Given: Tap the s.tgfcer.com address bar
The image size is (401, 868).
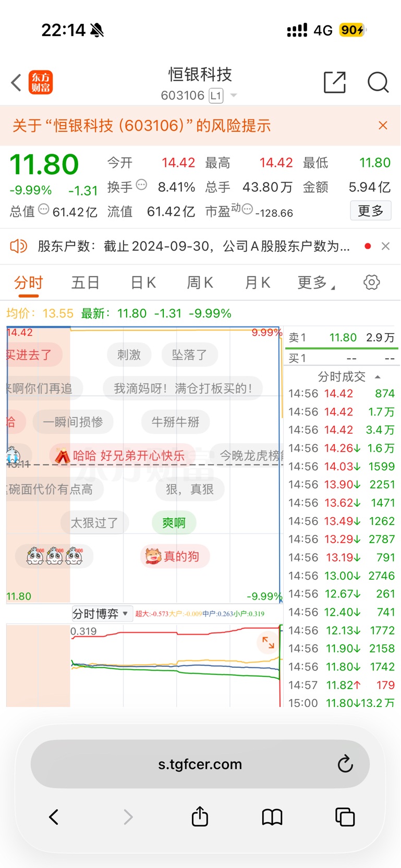Looking at the screenshot, I should [x=200, y=764].
